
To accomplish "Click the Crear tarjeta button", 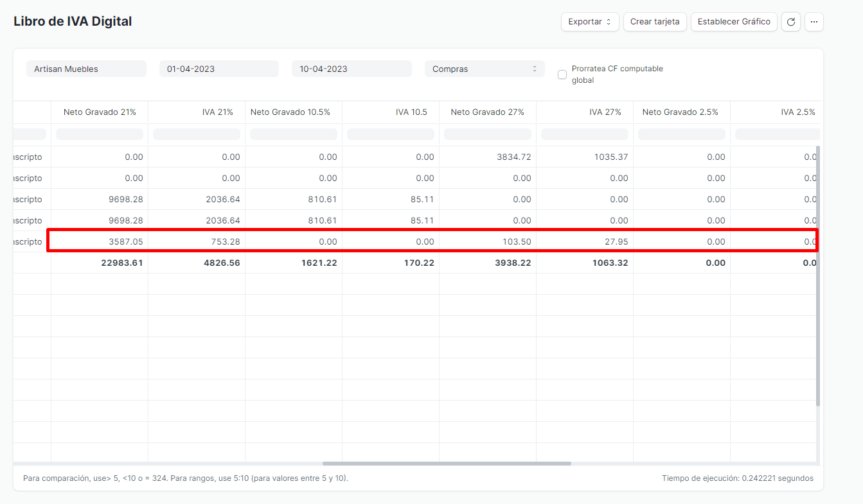I will [x=655, y=22].
